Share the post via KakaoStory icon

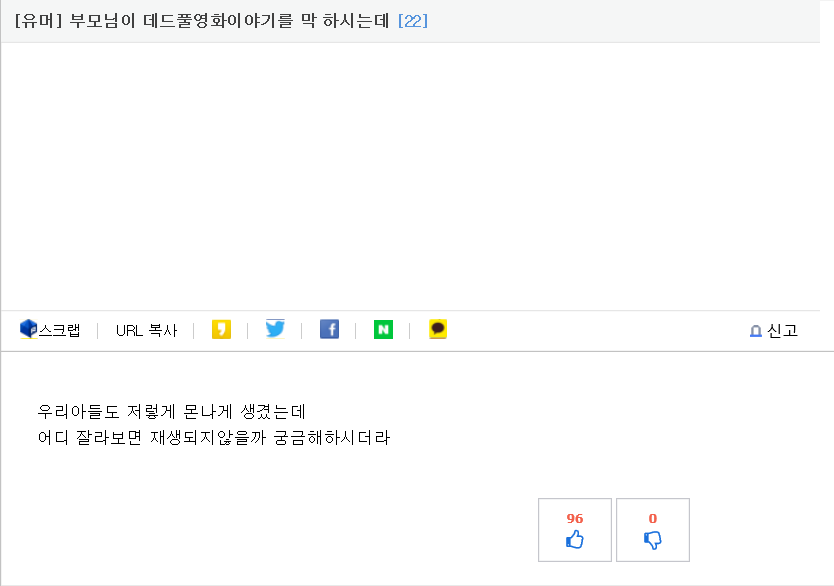point(221,328)
